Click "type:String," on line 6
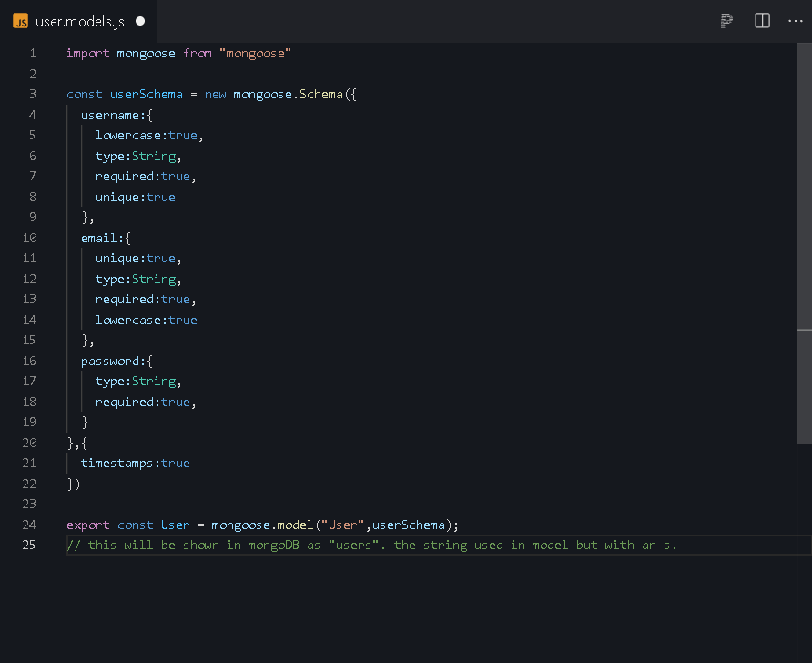The image size is (812, 663). [138, 156]
